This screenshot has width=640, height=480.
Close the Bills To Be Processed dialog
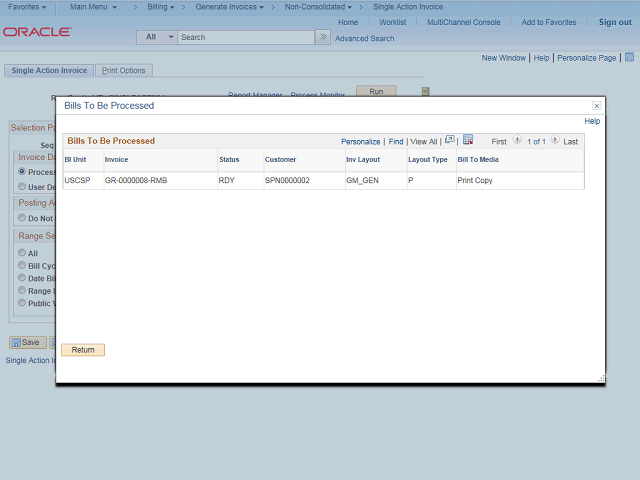596,106
